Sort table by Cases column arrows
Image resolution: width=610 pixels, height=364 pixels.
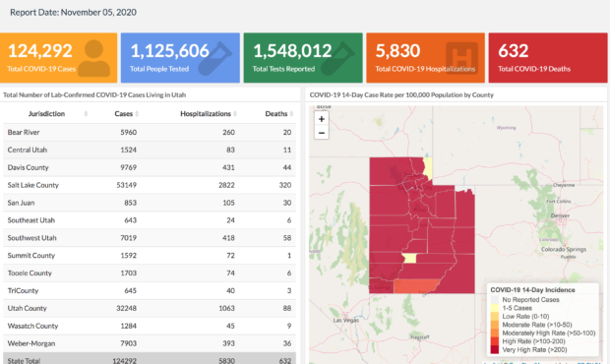coord(137,113)
